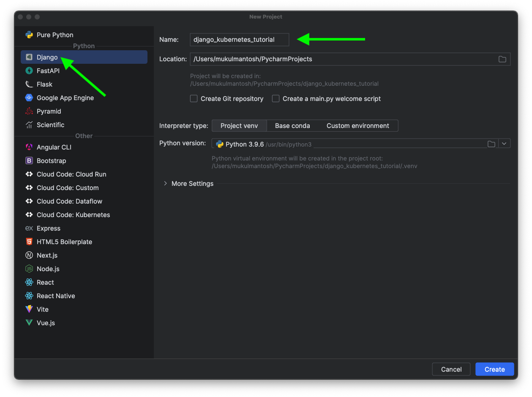The image size is (532, 397).
Task: Enable Create Git repository checkbox
Action: coord(194,98)
